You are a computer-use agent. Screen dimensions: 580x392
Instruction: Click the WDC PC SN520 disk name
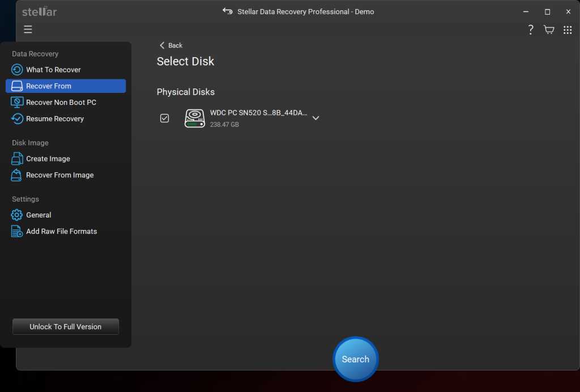258,113
